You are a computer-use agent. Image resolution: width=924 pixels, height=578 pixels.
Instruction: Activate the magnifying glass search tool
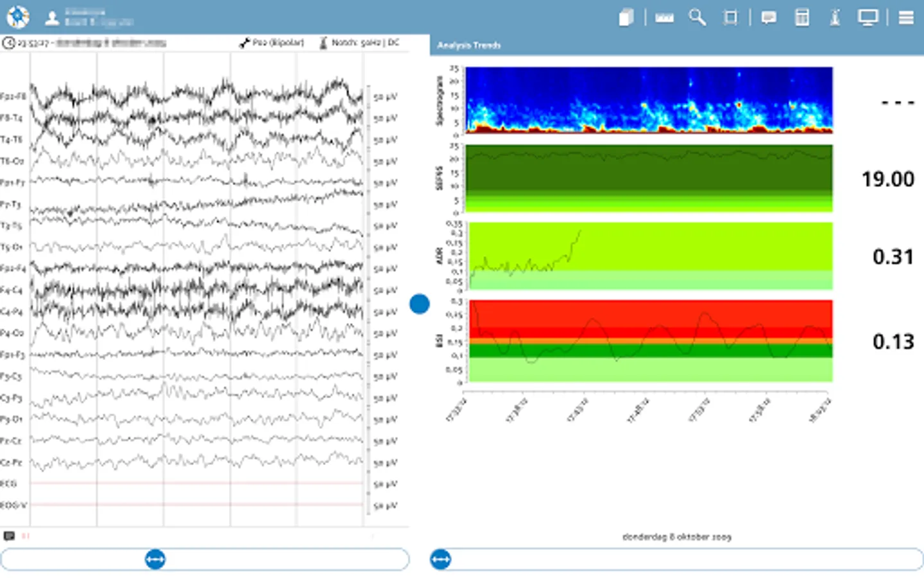tap(697, 17)
